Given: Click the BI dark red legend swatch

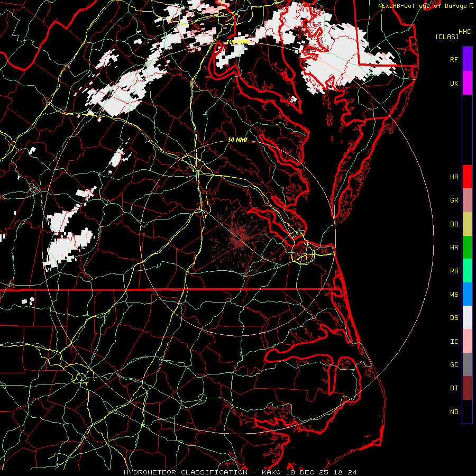Looking at the screenshot, I should pyautogui.click(x=467, y=388).
